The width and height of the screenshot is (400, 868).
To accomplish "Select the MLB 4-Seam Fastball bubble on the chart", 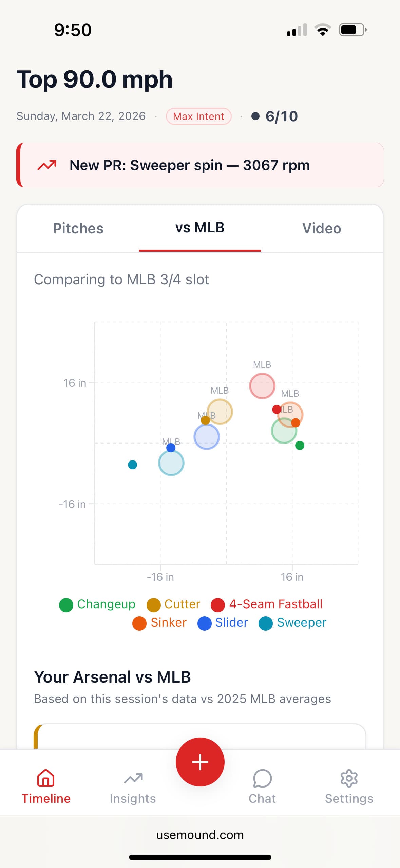I will pos(262,386).
